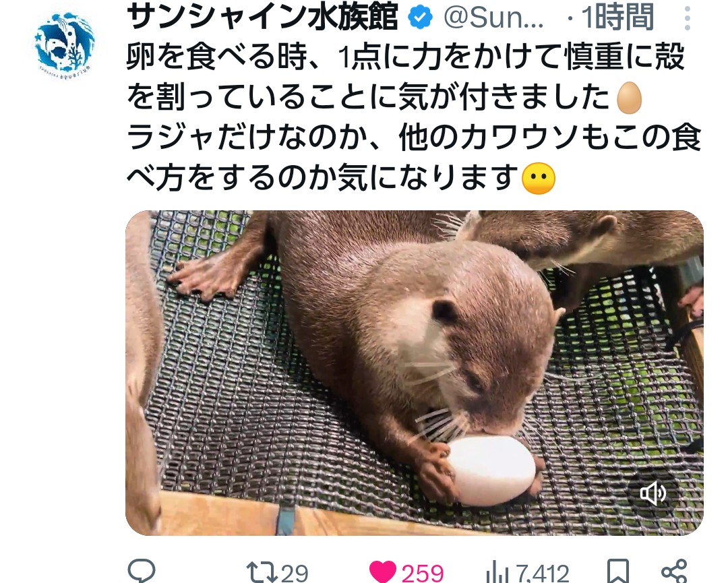Click the blue verified badge
This screenshot has width=728, height=583.
tap(420, 18)
